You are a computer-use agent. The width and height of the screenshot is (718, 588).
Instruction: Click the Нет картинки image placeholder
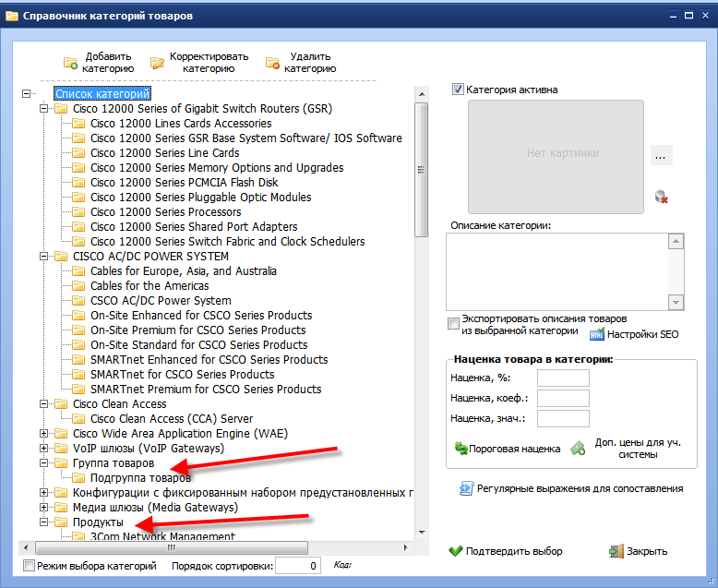[556, 157]
